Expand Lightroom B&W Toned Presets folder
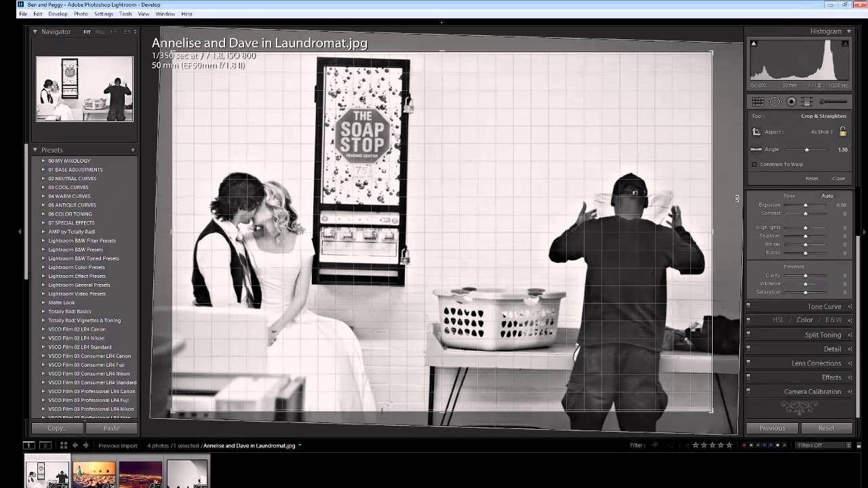 coord(43,258)
